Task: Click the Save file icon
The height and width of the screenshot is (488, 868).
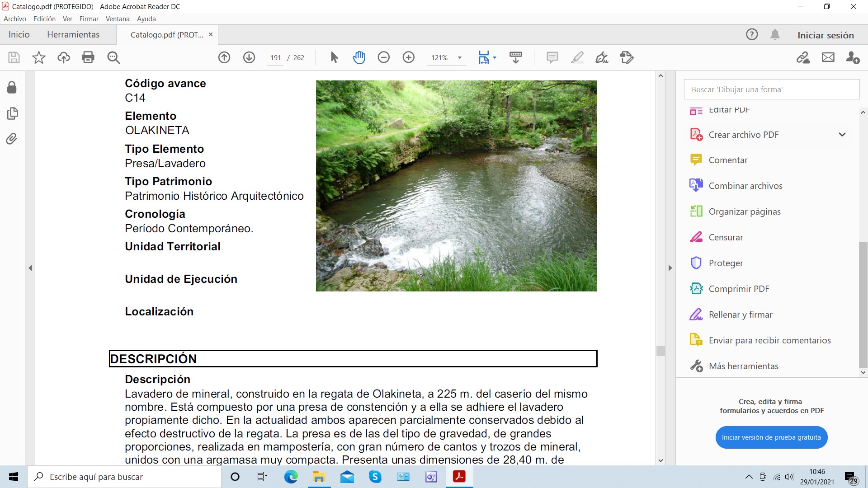Action: tap(14, 57)
